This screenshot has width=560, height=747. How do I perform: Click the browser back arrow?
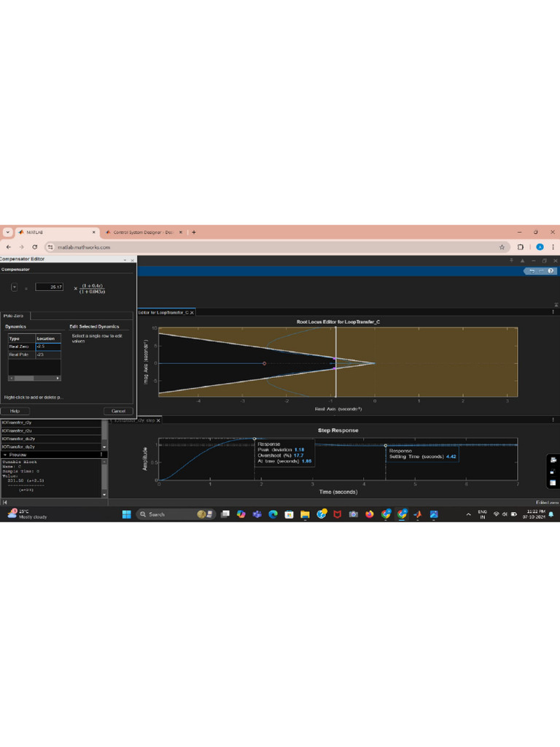tap(9, 247)
